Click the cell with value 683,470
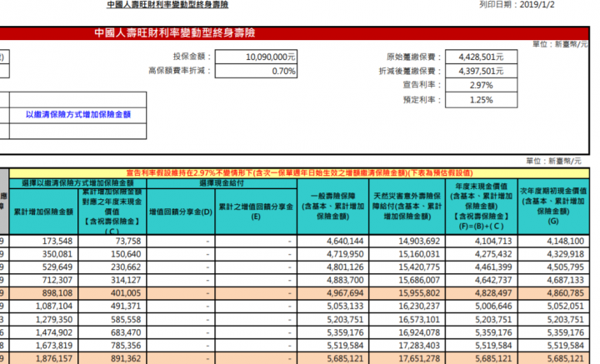Screen dimensions: 600x364 click(112, 332)
